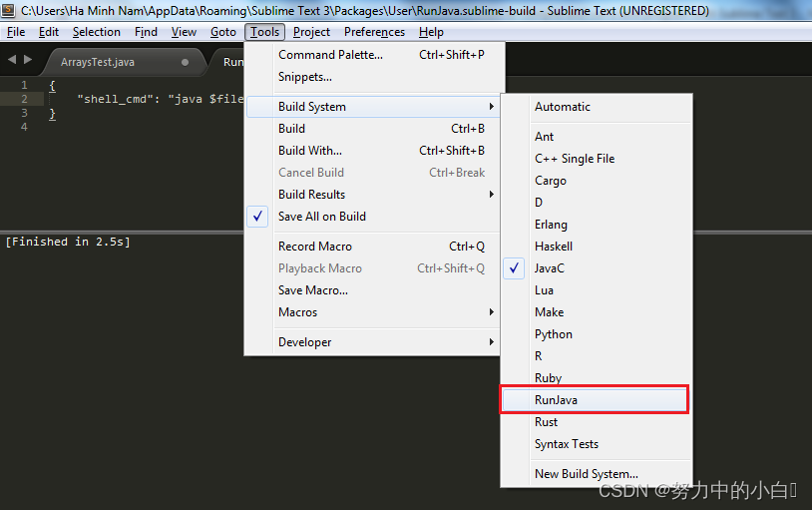Image resolution: width=812 pixels, height=510 pixels.
Task: Select Haskell build system
Action: coord(597,247)
